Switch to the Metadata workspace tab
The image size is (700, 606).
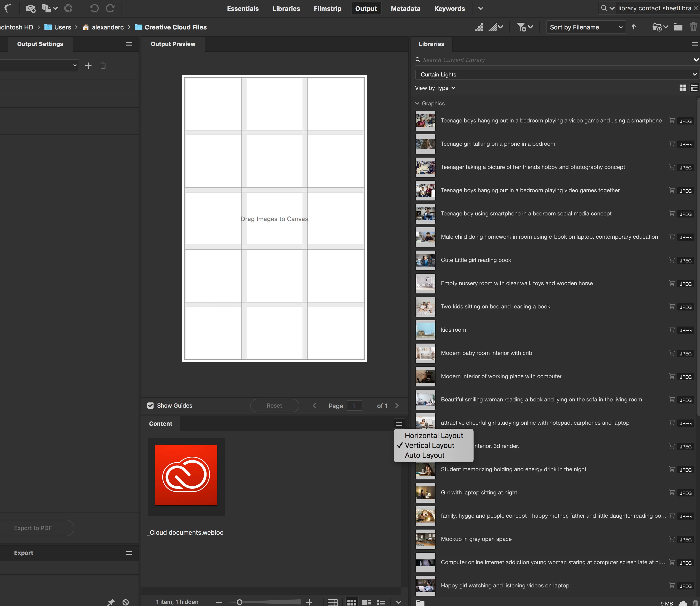pyautogui.click(x=405, y=9)
